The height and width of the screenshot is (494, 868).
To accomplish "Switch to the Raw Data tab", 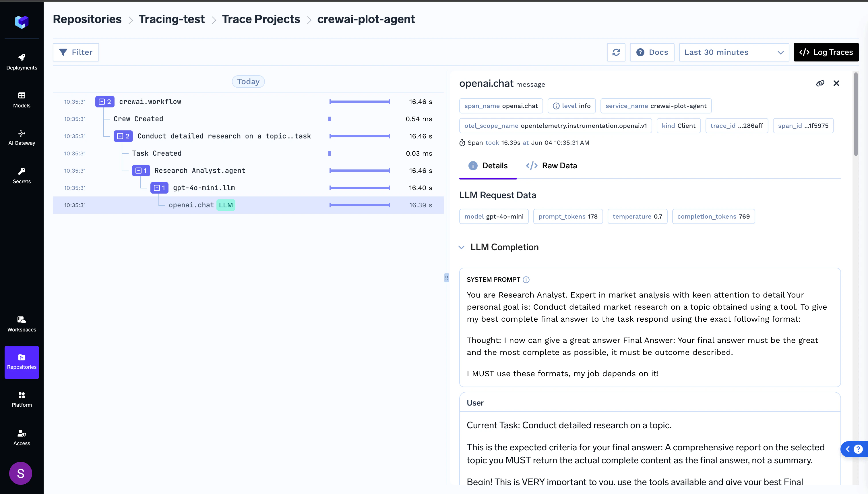I will click(x=551, y=165).
